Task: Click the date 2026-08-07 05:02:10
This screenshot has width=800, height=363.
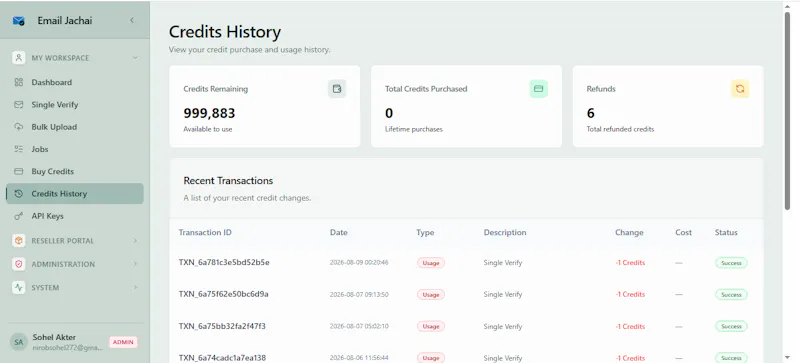Action: point(359,326)
